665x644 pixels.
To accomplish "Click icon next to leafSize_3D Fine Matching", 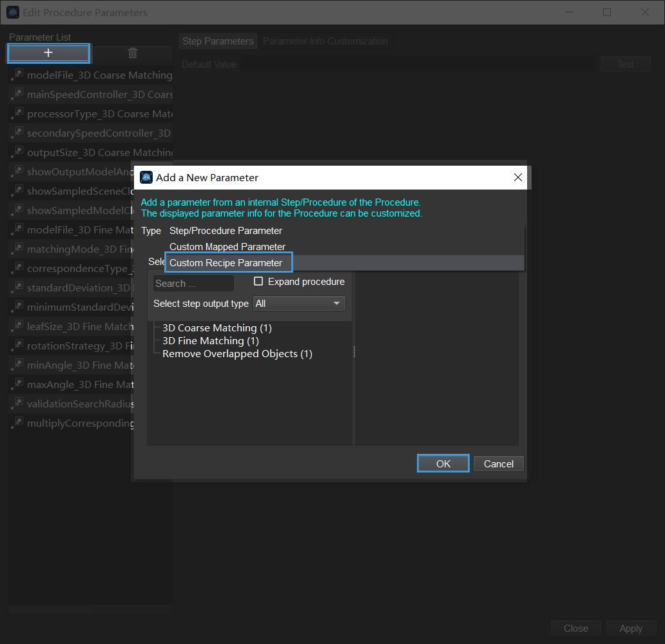I will point(17,326).
